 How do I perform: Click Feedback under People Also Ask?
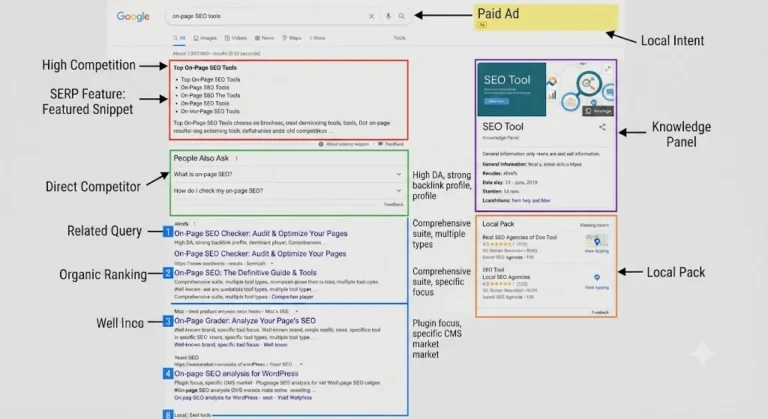394,204
